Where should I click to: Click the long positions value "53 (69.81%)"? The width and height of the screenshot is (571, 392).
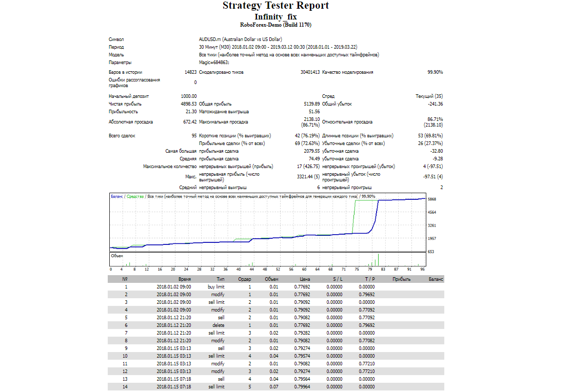pos(430,136)
